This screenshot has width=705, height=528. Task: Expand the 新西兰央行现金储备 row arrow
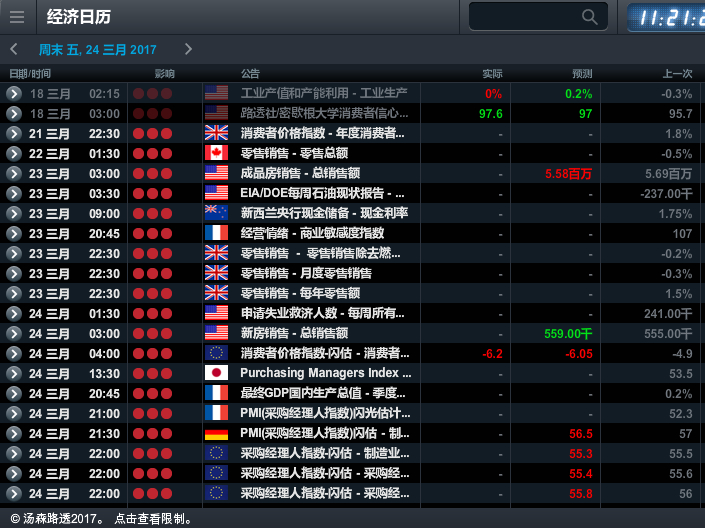tap(14, 213)
